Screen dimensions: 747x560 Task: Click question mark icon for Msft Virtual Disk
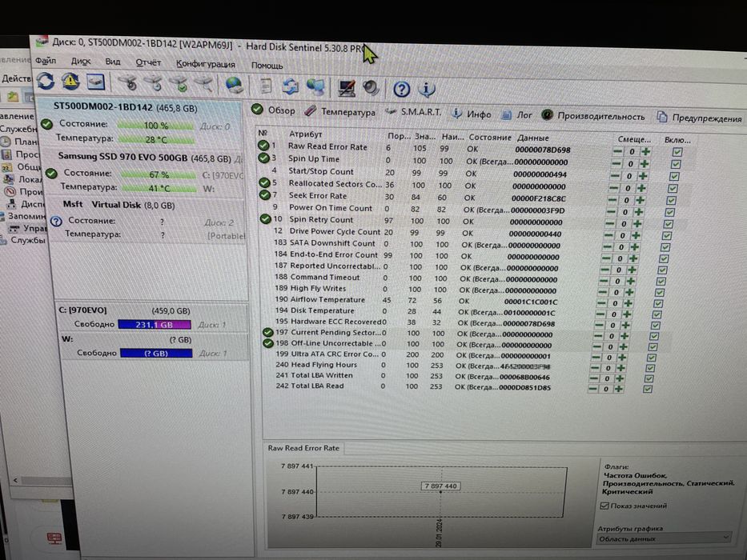(x=56, y=222)
